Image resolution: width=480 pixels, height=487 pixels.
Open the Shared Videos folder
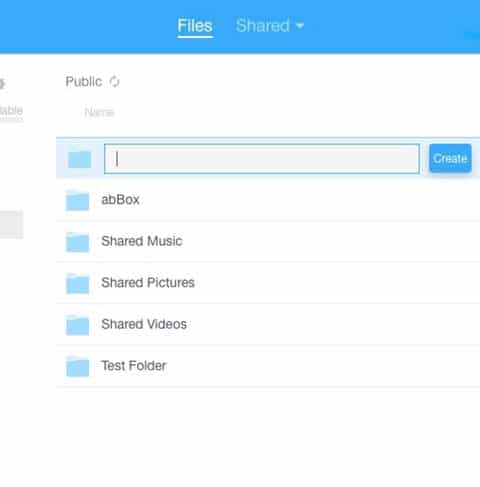point(144,324)
